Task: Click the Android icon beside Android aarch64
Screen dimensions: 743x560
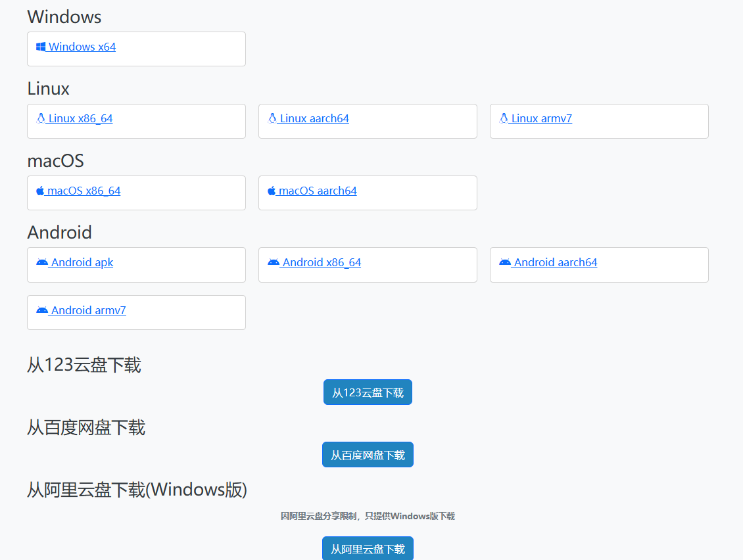Action: point(505,262)
